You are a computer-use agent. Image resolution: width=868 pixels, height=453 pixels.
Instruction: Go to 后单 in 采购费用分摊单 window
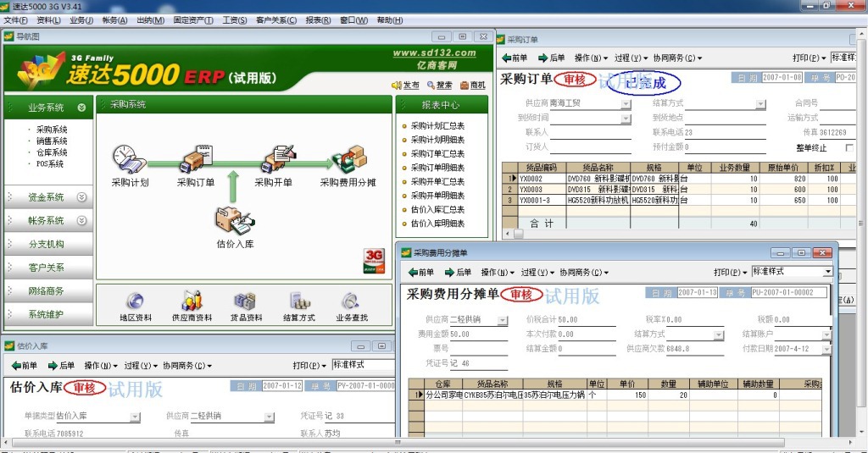click(458, 272)
